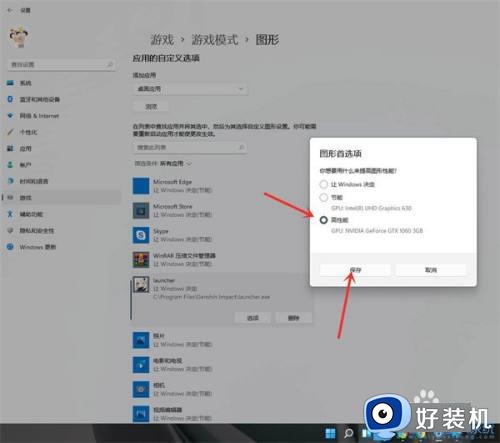Click the 隐私和安全性 shield icon

[10, 230]
